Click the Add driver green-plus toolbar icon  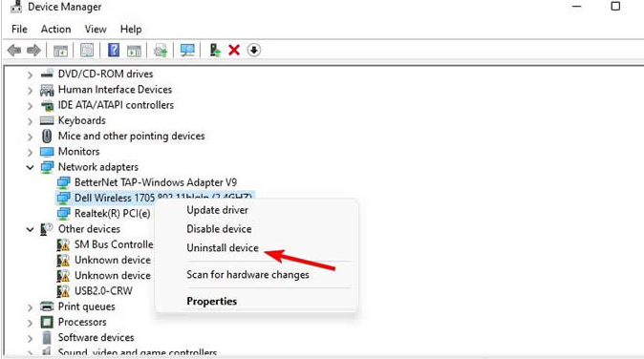coord(215,50)
